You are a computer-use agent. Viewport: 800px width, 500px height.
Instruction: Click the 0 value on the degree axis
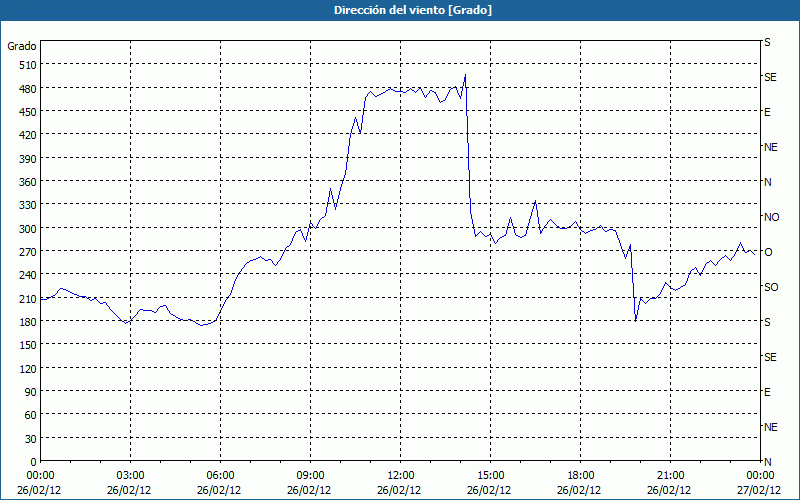click(x=34, y=462)
